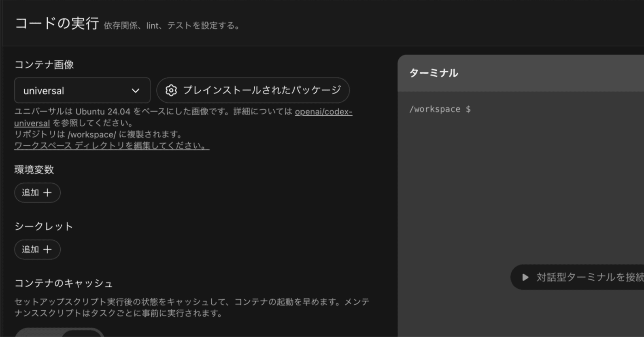Click the コードの実行 heading
Image resolution: width=644 pixels, height=337 pixels.
pyautogui.click(x=57, y=23)
